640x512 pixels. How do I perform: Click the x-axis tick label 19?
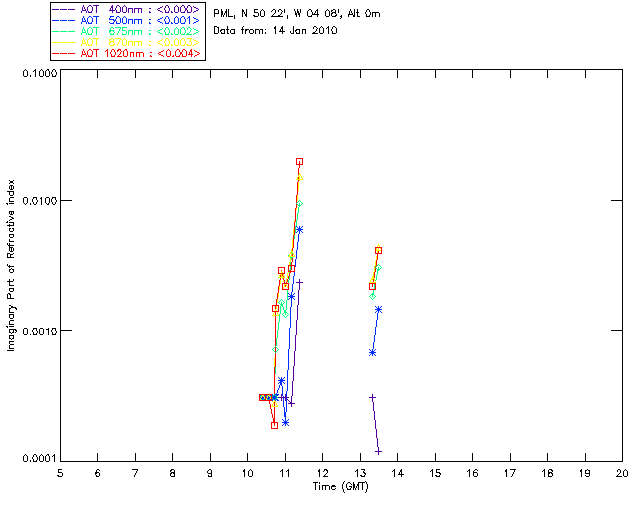[x=585, y=473]
